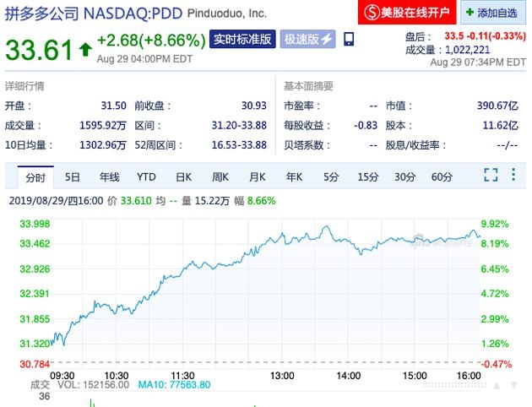Click the green up arrow beside price

[84, 49]
